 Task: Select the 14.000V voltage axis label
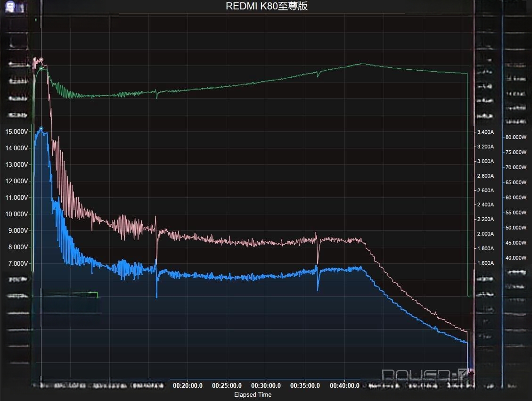point(16,148)
